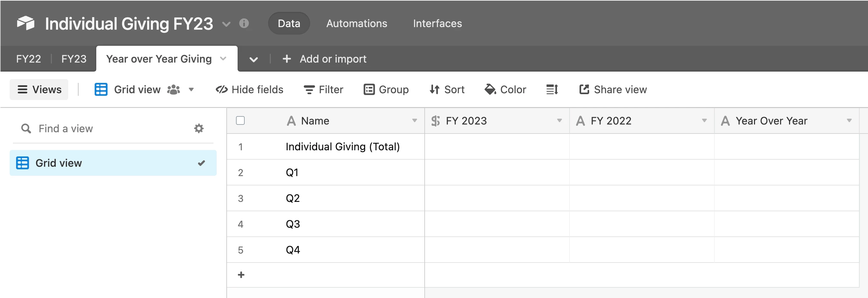The image size is (868, 298).
Task: Open the Automations tab
Action: tap(356, 23)
